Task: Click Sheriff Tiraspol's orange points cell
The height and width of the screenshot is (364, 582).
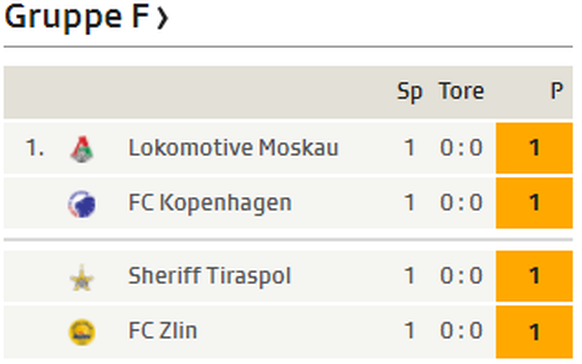Action: click(x=534, y=276)
